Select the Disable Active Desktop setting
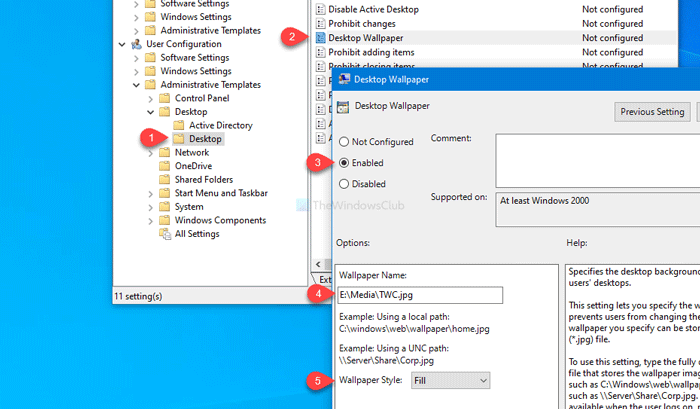The image size is (700, 409). 374,9
